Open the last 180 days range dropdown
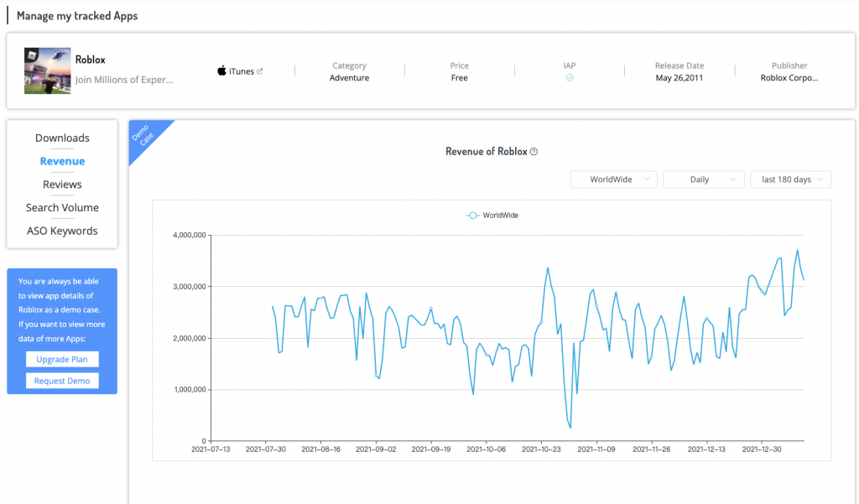The image size is (859, 504). pos(790,179)
